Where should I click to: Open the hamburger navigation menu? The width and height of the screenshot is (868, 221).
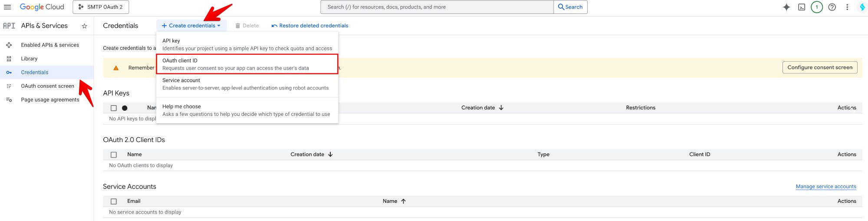coord(7,7)
